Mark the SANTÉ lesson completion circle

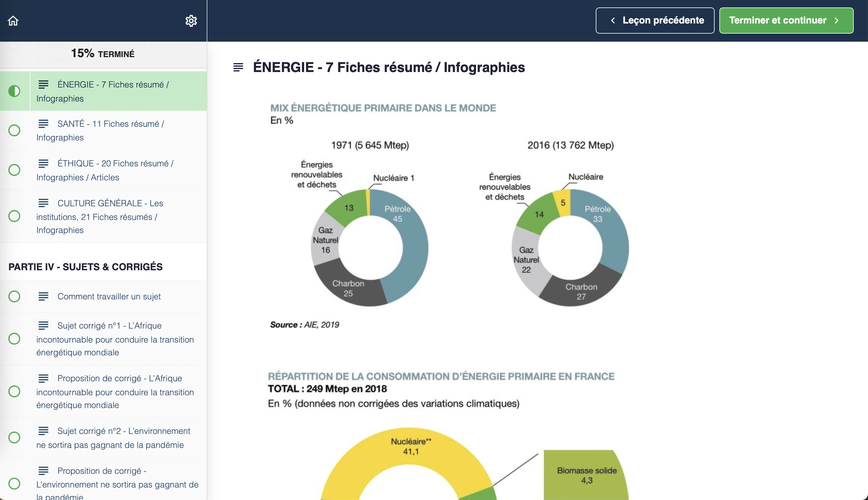pos(14,130)
